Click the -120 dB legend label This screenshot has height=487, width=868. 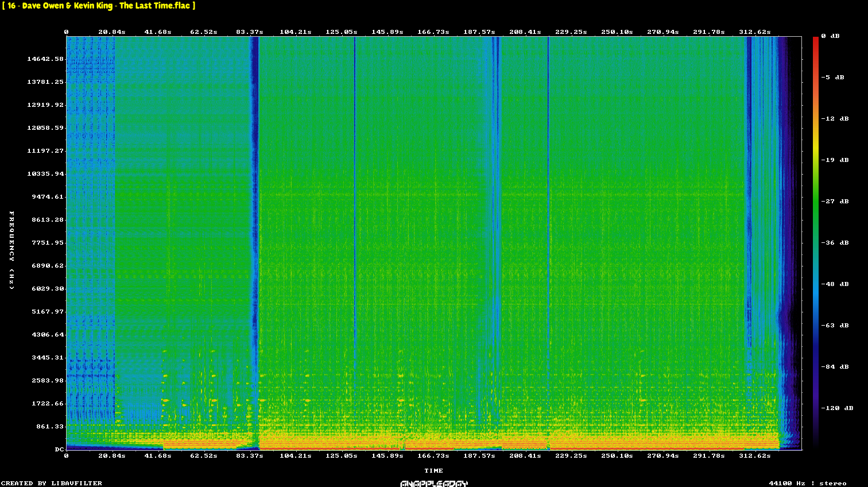(x=837, y=408)
